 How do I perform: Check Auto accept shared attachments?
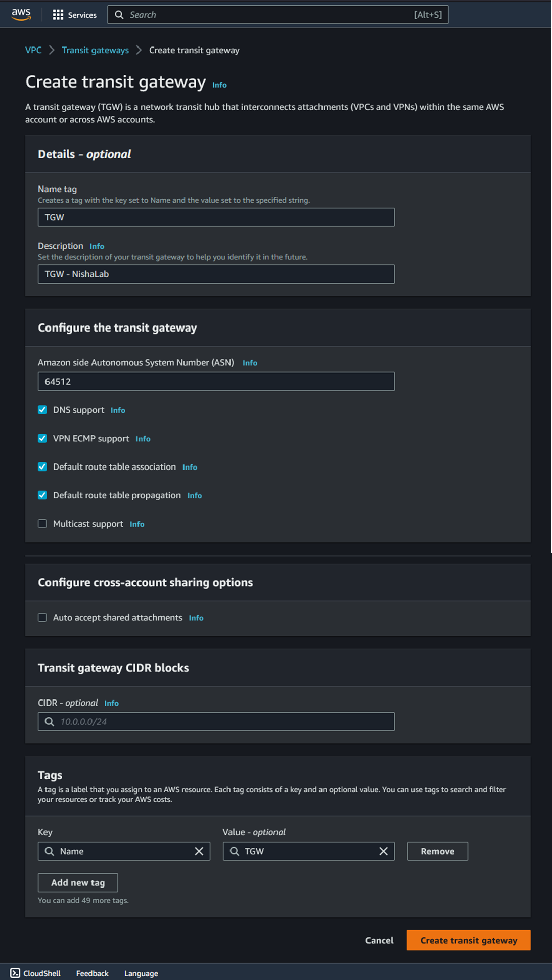tap(42, 617)
